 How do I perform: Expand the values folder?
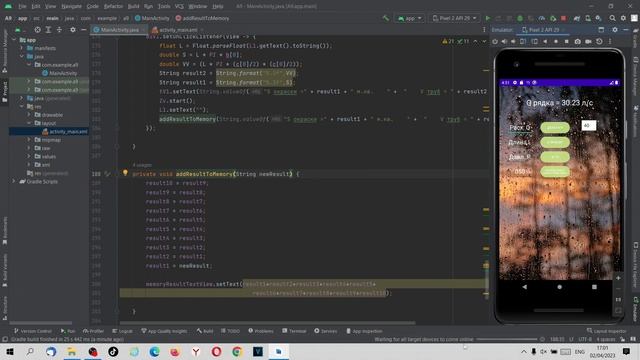29,156
